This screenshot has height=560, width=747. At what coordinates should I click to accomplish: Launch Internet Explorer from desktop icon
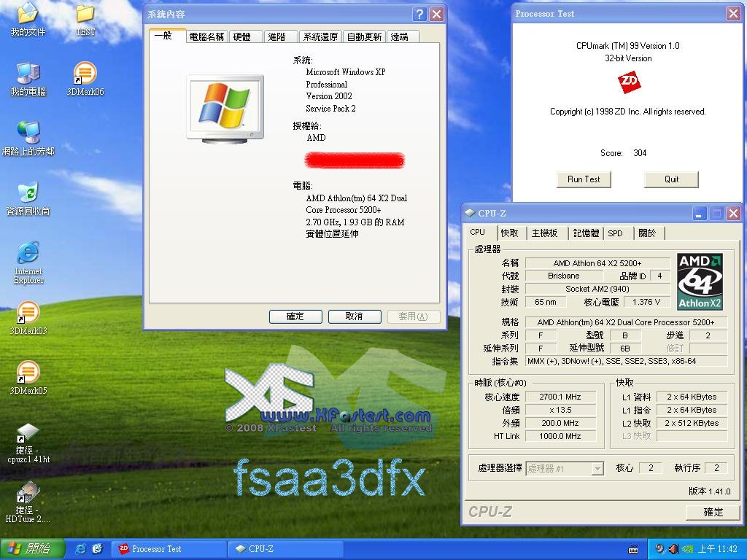click(28, 254)
